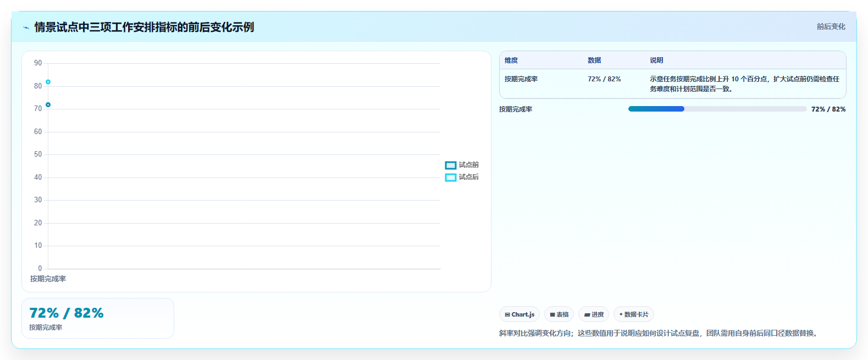
Task: Toggle the 试点前 legend swatch
Action: (x=451, y=165)
